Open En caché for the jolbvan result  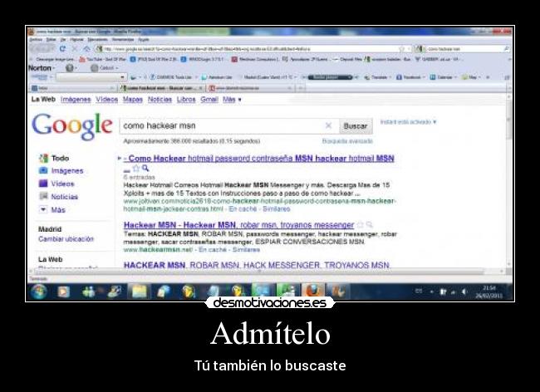[243, 209]
